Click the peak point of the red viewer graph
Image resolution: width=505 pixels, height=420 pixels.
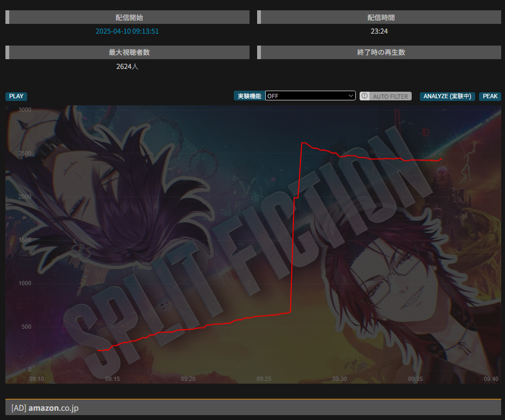[303, 143]
